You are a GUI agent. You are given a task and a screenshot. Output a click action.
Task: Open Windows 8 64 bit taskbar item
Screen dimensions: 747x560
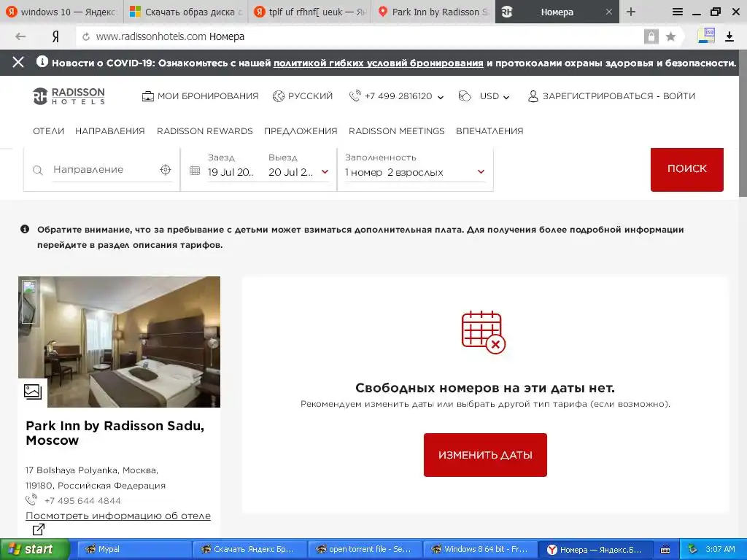[x=480, y=550]
